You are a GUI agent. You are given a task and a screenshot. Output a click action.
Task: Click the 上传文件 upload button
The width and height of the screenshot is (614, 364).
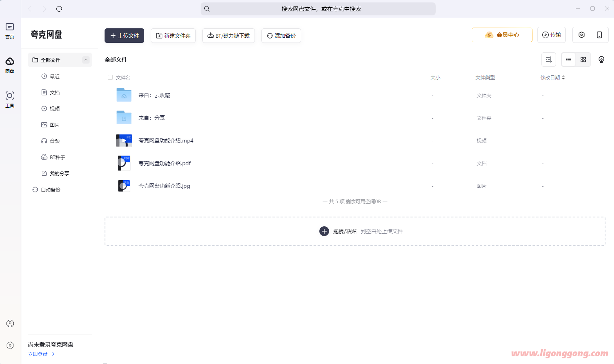124,35
